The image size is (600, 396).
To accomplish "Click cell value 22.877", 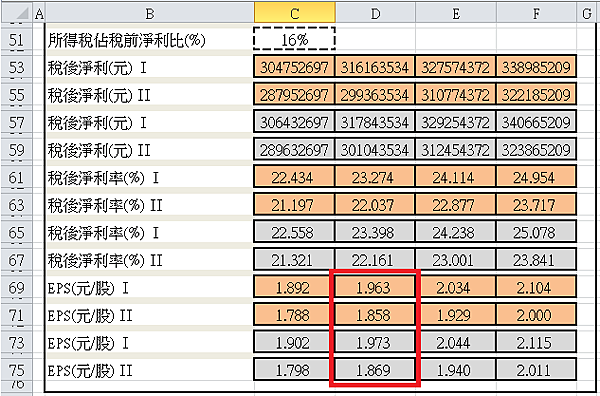I will pos(455,205).
